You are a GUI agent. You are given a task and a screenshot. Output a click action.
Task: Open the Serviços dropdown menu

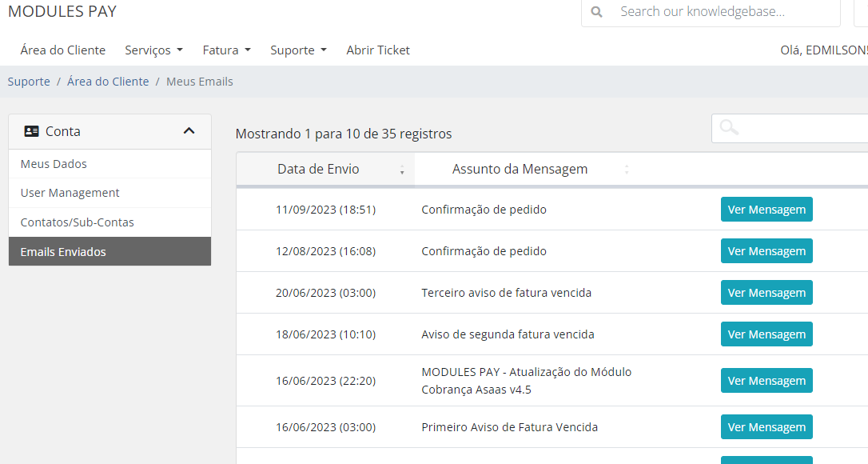pos(153,50)
